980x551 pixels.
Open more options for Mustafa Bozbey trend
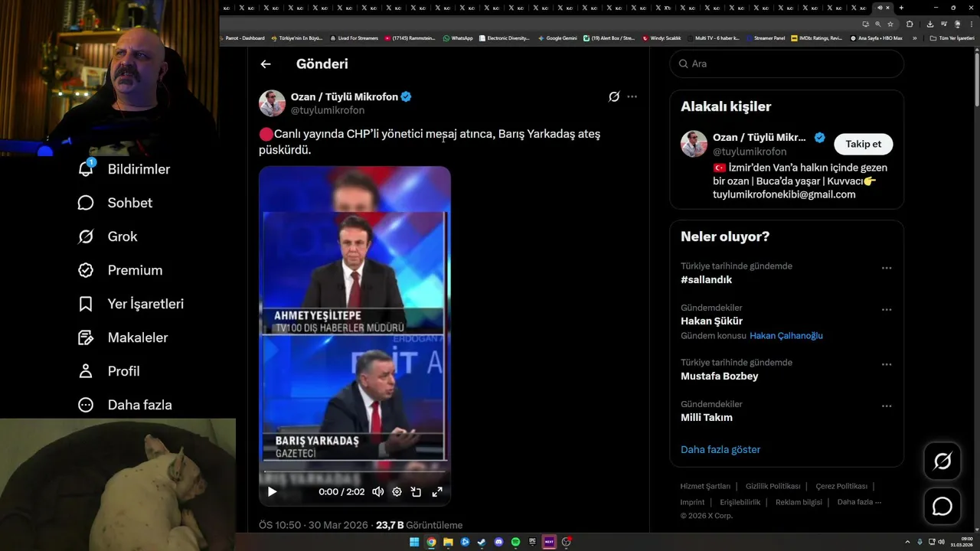[x=887, y=365]
